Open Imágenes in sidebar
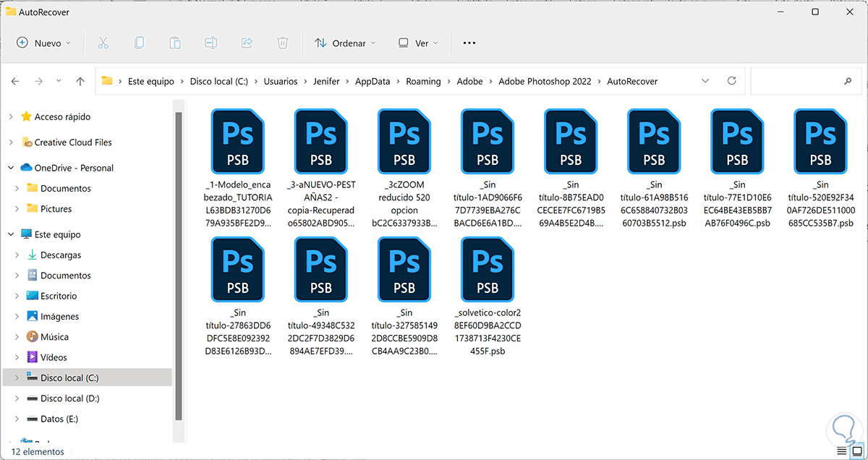The width and height of the screenshot is (868, 460). (60, 316)
